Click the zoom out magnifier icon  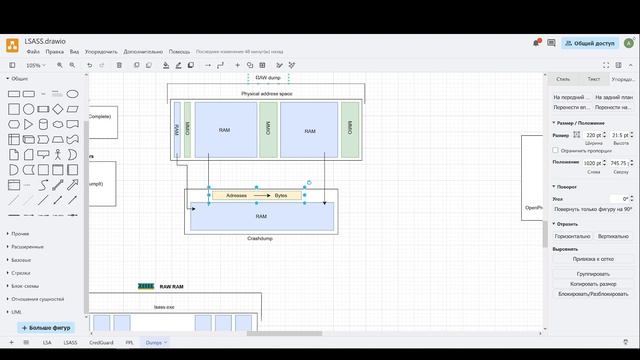point(72,65)
